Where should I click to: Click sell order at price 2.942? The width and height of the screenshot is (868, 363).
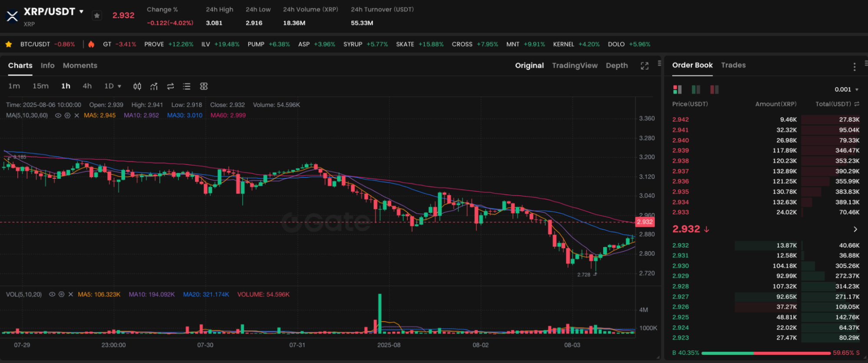(x=766, y=119)
